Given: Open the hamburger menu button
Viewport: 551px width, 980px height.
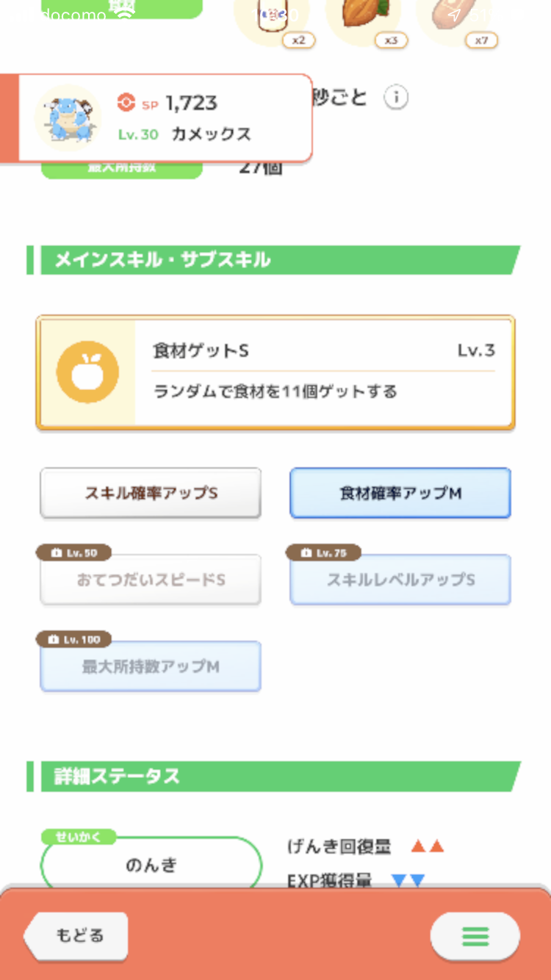Looking at the screenshot, I should [x=475, y=937].
